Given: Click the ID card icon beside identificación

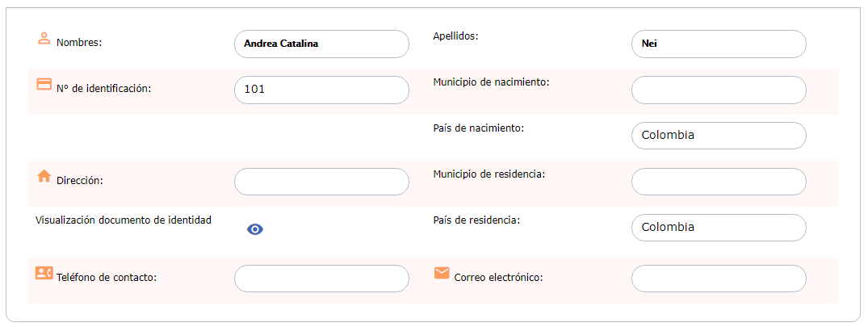Looking at the screenshot, I should click(44, 84).
